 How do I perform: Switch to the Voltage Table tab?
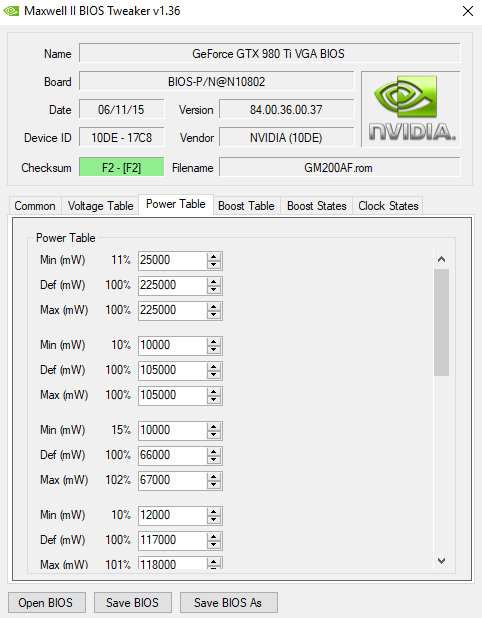point(100,206)
